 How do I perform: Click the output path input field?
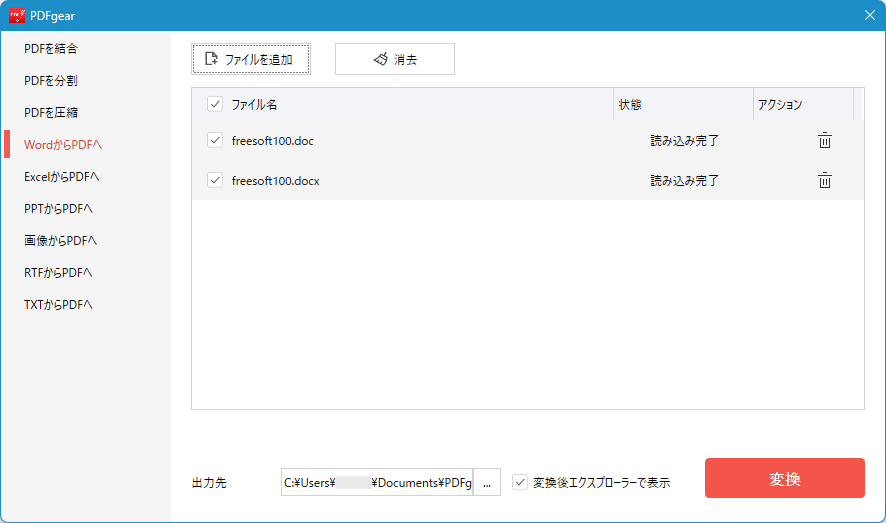(377, 482)
